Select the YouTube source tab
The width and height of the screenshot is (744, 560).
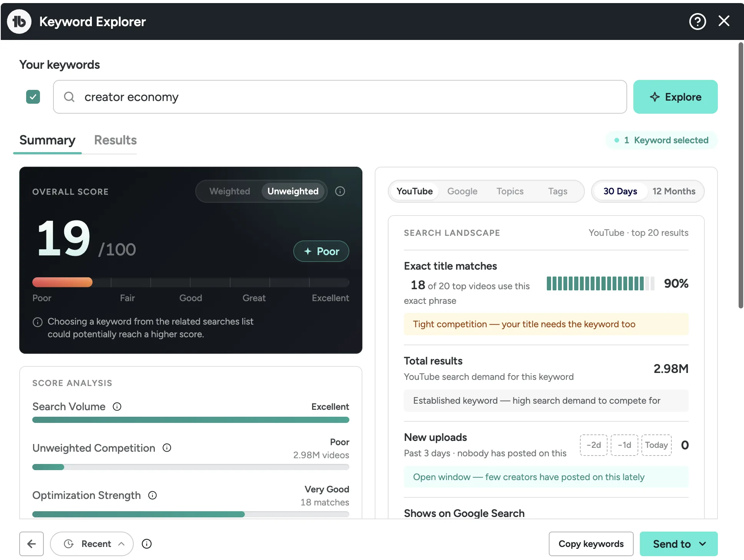[414, 191]
